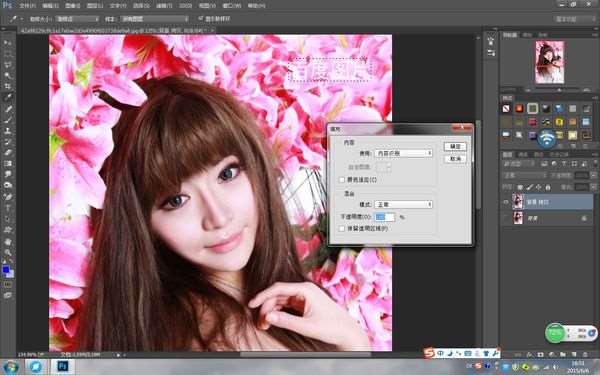This screenshot has width=600, height=375.
Task: Click the blue foreground color swatch
Action: [x=5, y=269]
